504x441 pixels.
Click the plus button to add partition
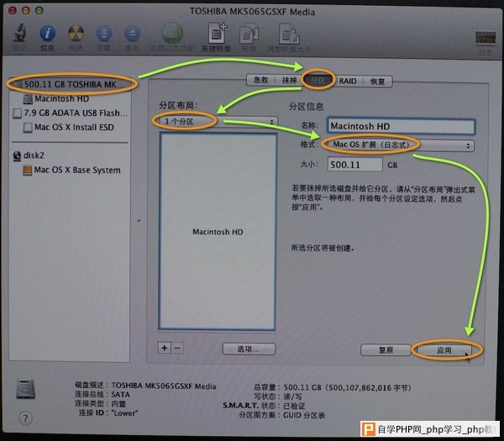[x=165, y=348]
